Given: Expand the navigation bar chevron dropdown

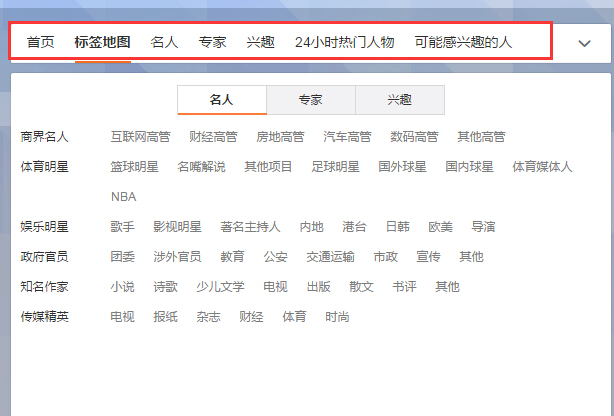Looking at the screenshot, I should click(x=584, y=43).
